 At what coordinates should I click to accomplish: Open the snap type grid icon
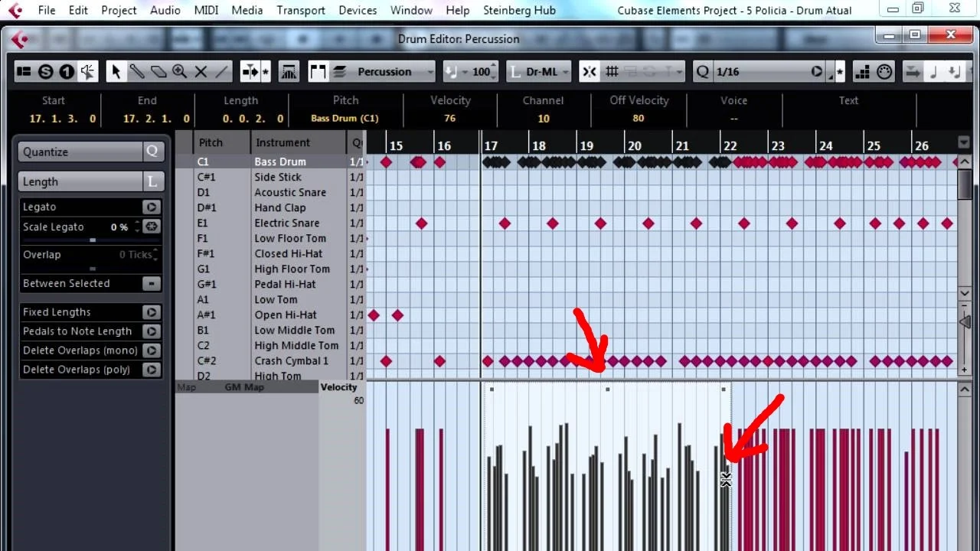(x=612, y=72)
